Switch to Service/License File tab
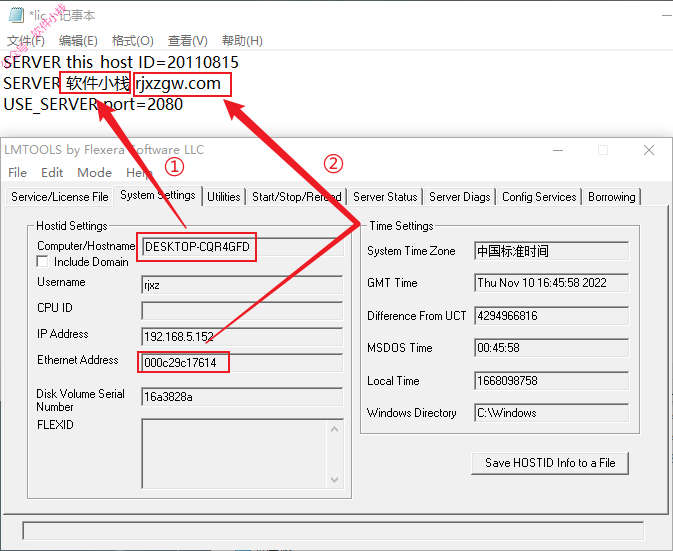The height and width of the screenshot is (551, 673). tap(60, 197)
